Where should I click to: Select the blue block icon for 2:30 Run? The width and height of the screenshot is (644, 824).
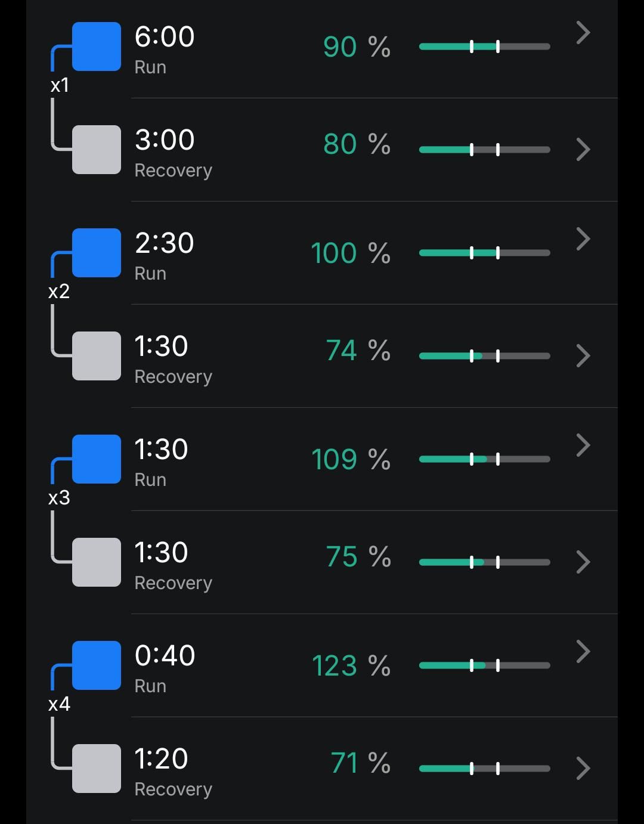[x=97, y=253]
